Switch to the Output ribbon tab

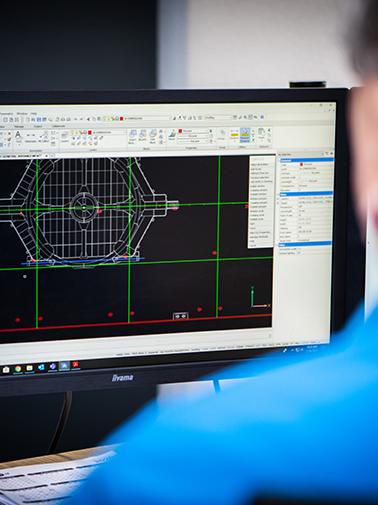click(38, 126)
